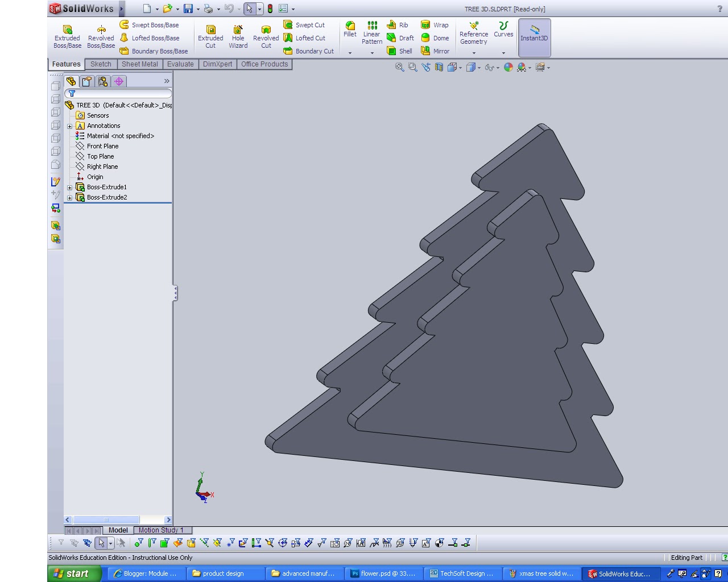728x582 pixels.
Task: Toggle the Instant3D button
Action: pos(534,38)
